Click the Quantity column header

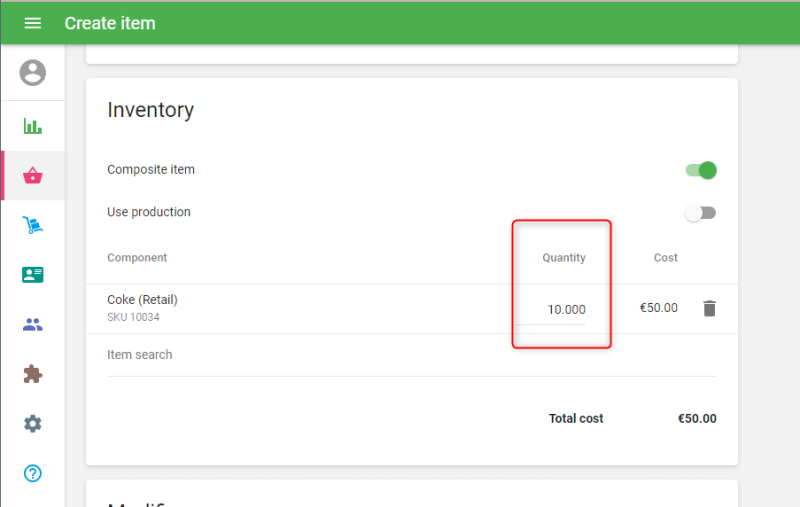[564, 258]
